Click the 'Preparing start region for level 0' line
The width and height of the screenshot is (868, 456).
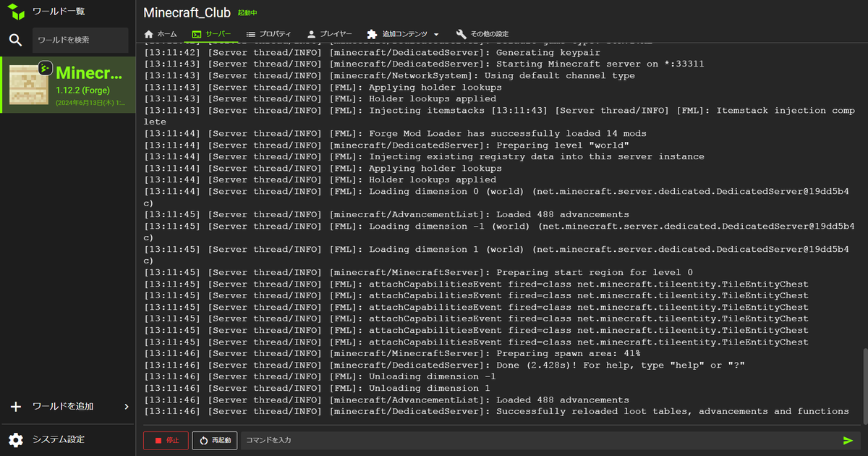click(418, 272)
